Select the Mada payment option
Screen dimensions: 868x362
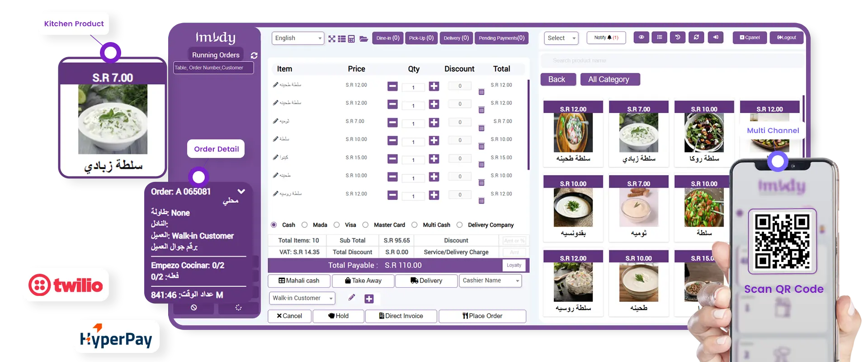tap(305, 225)
